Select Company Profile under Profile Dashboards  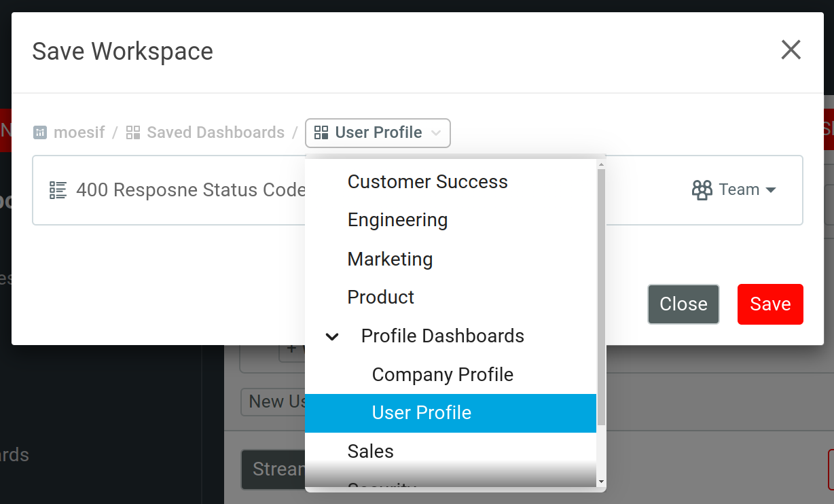point(442,374)
